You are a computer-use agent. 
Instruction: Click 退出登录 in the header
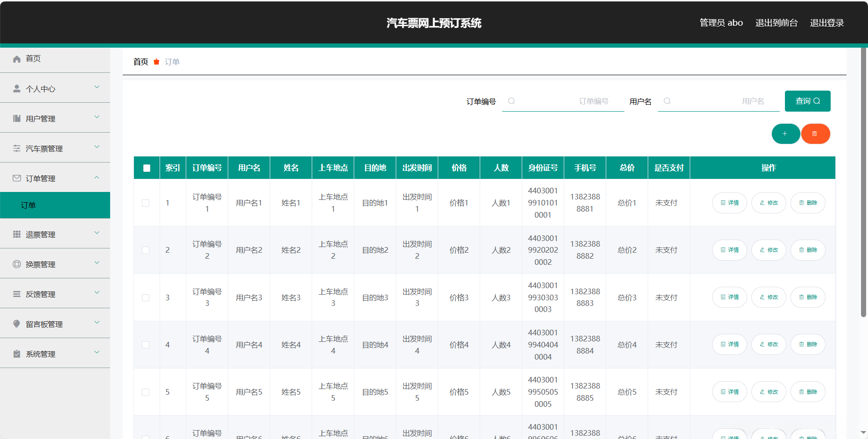827,23
